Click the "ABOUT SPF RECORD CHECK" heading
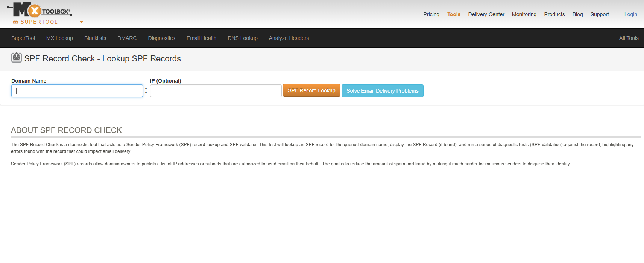Viewport: 644px width, 263px height. click(66, 130)
